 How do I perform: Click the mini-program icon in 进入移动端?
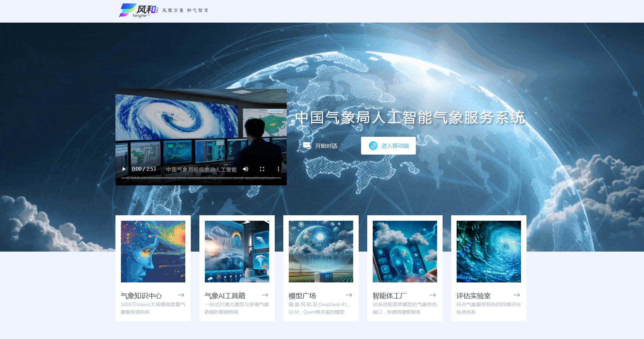pyautogui.click(x=373, y=146)
